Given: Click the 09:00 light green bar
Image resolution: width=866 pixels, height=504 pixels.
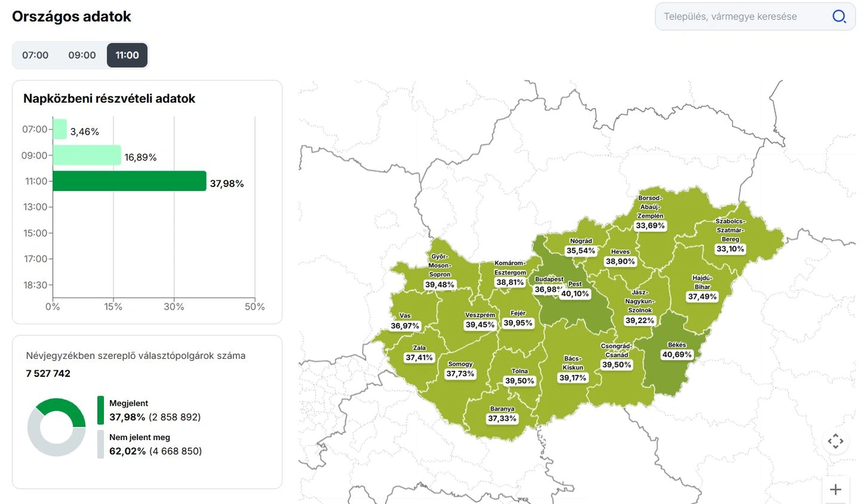Looking at the screenshot, I should pos(87,155).
